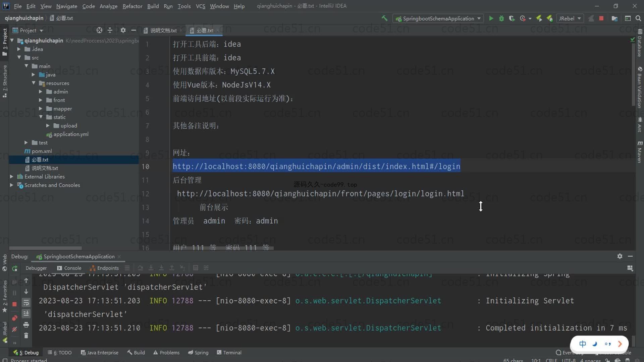
Task: Run SpringbootSchemaApplication with the green play icon
Action: tap(491, 18)
